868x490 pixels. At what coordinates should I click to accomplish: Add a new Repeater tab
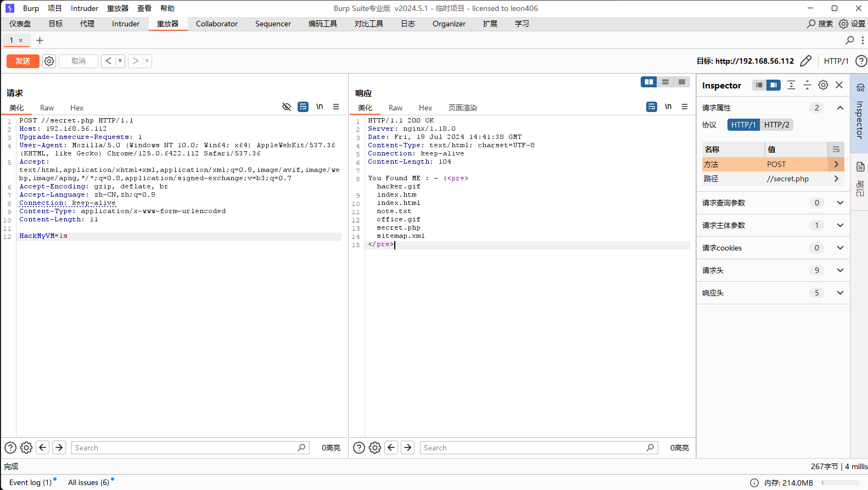pyautogui.click(x=40, y=40)
